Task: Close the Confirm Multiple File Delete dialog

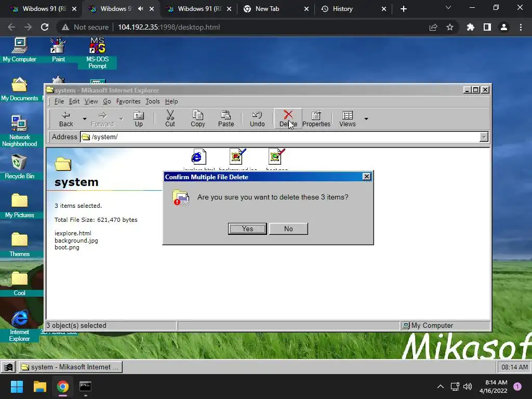Action: [x=366, y=177]
